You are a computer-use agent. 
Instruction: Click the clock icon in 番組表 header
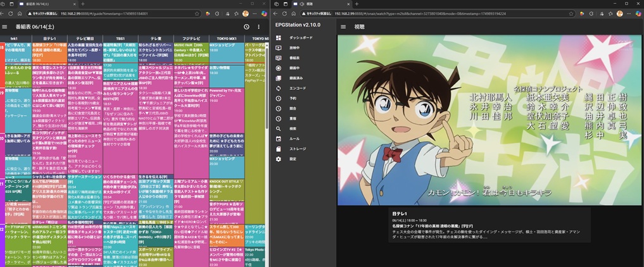(246, 27)
